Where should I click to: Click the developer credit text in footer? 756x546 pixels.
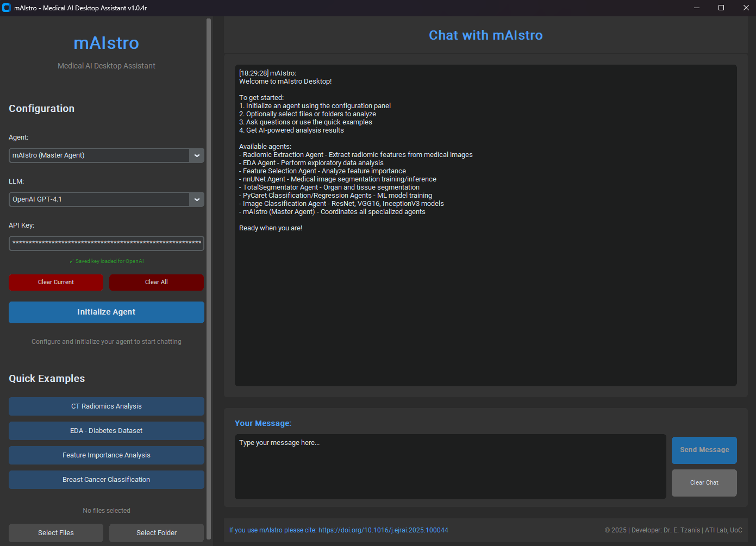673,530
